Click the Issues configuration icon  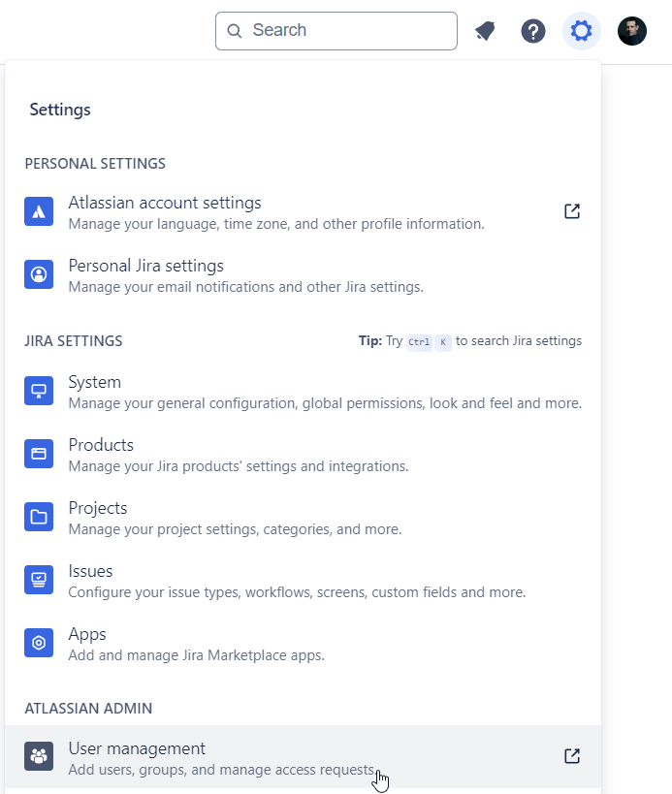pyautogui.click(x=39, y=580)
